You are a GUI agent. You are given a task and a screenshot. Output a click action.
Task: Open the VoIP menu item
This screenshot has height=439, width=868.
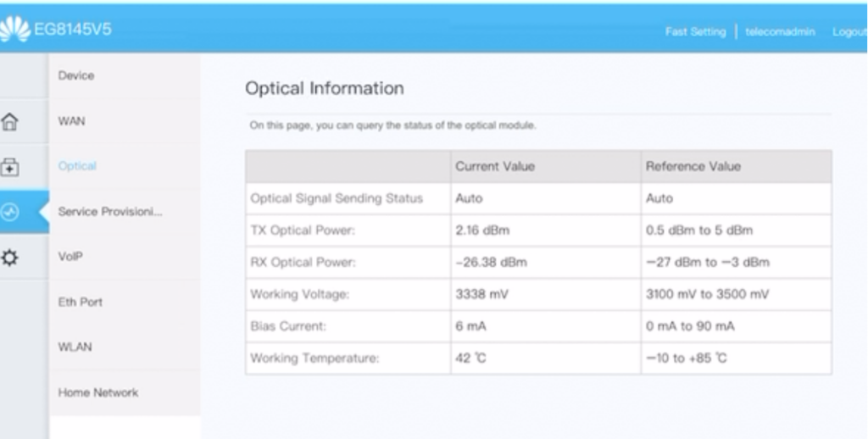(x=70, y=257)
